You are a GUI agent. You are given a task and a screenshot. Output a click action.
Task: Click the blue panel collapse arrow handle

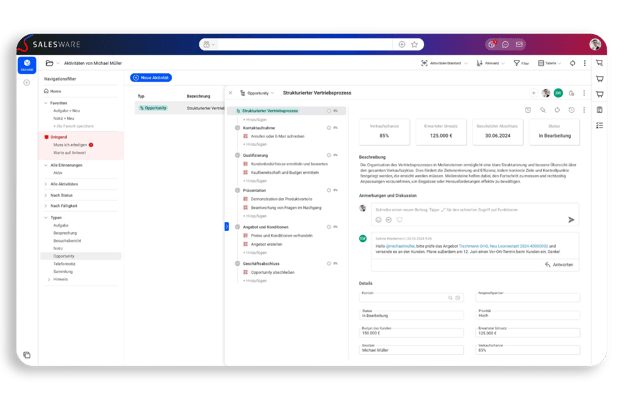point(227,227)
